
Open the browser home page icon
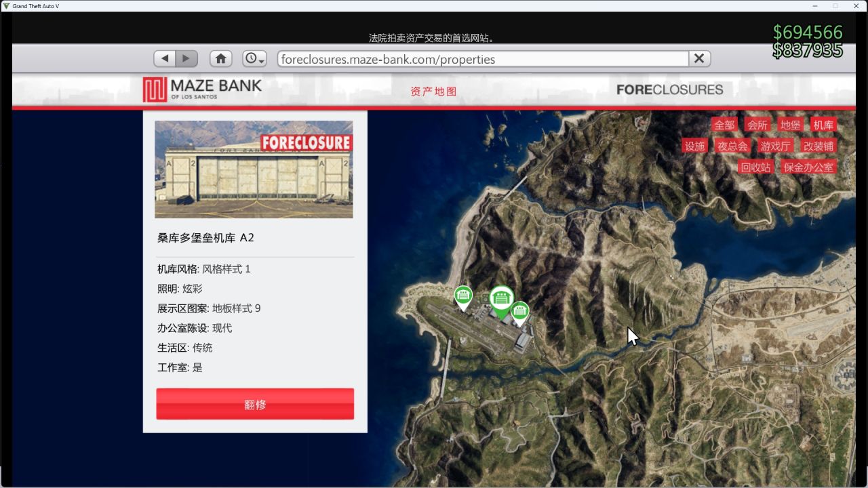pyautogui.click(x=221, y=59)
